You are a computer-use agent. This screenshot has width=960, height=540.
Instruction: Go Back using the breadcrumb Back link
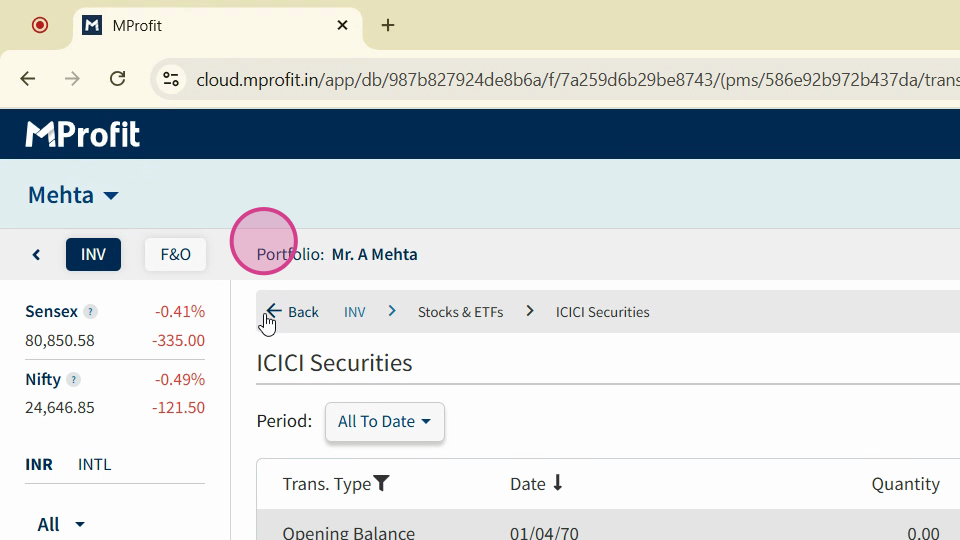pyautogui.click(x=292, y=312)
